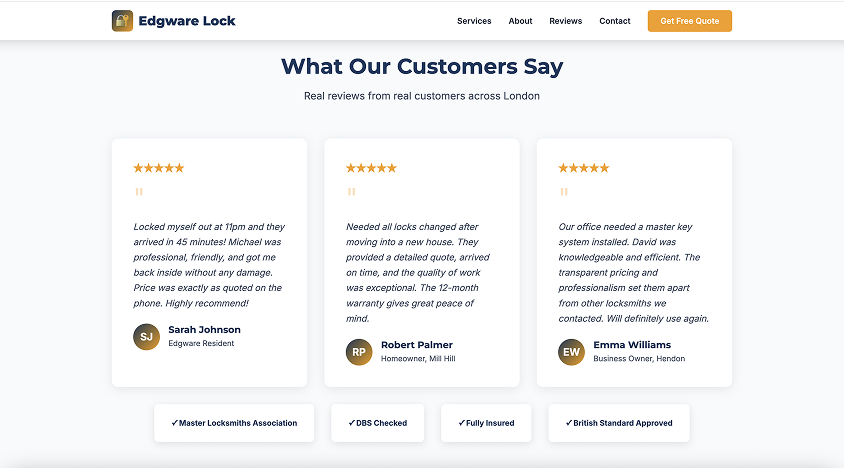Click Robert Palmer's RP avatar
844x468 pixels.
[x=359, y=352]
